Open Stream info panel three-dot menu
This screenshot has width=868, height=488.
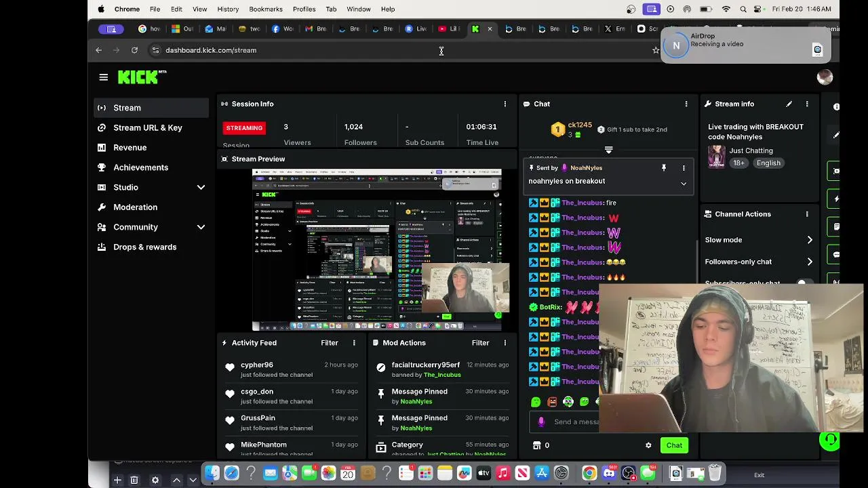(807, 104)
